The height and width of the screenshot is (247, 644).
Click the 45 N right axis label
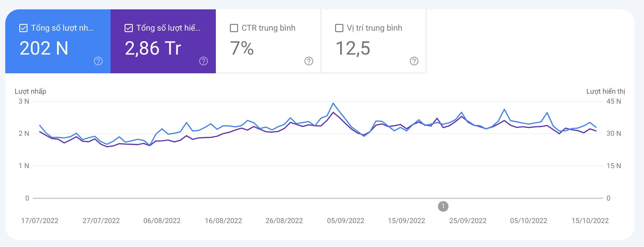tap(614, 101)
